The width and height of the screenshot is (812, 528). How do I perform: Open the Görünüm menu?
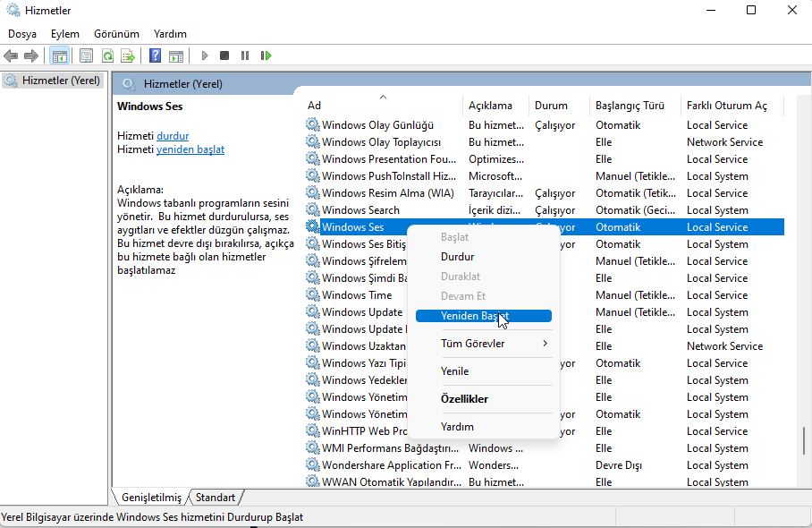tap(116, 34)
